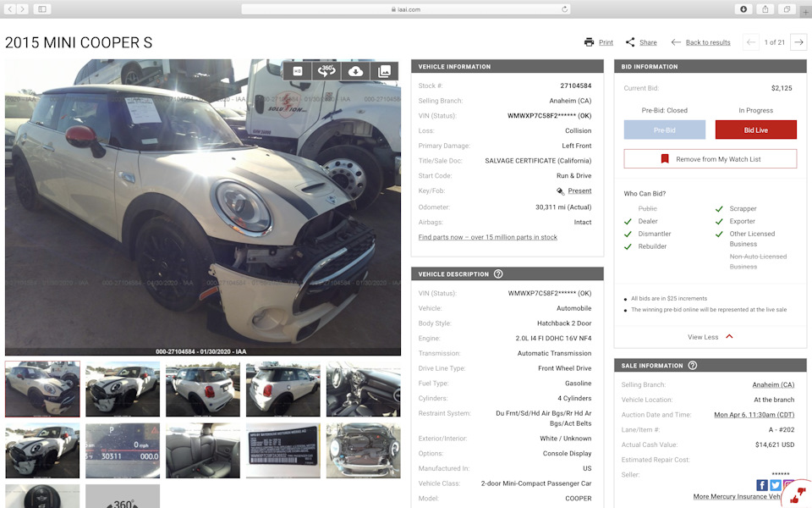Open the image gallery icon

point(384,71)
